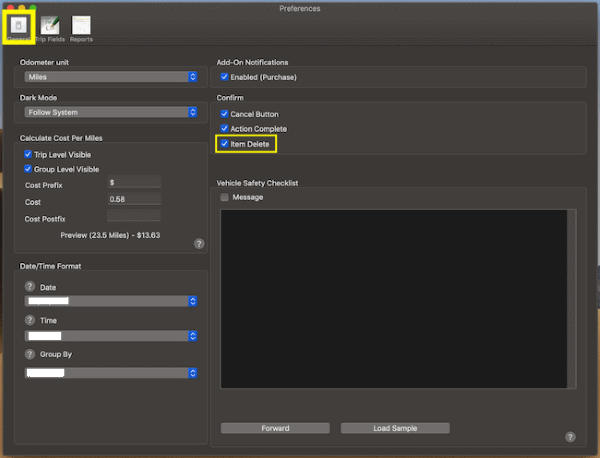Open the Reports preferences pane

pyautogui.click(x=81, y=26)
